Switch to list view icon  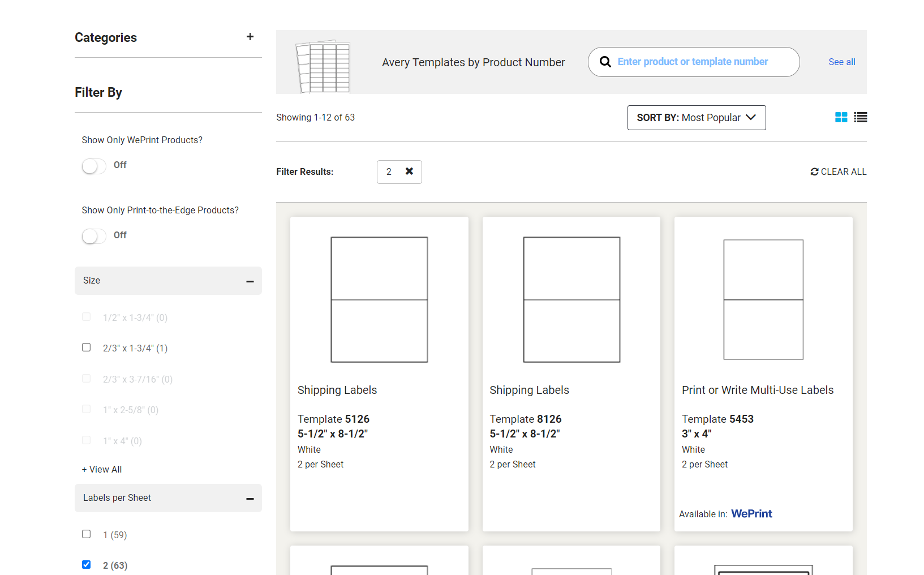point(861,117)
